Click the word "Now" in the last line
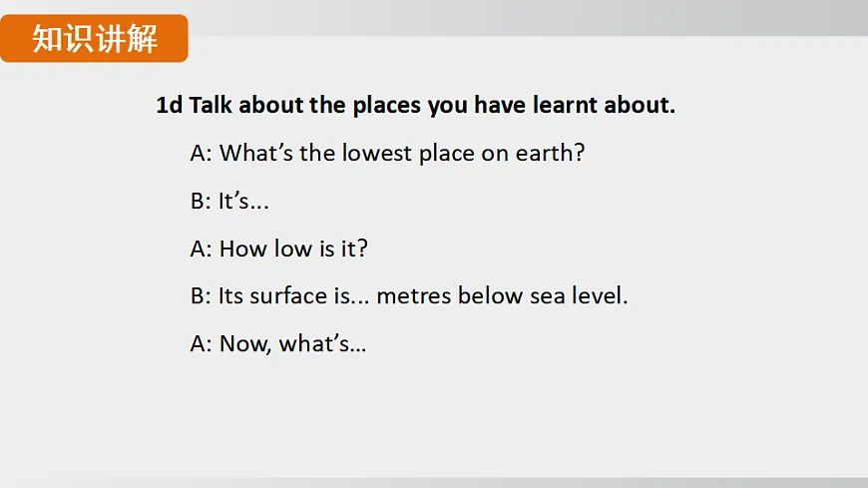The height and width of the screenshot is (488, 868). pos(243,344)
